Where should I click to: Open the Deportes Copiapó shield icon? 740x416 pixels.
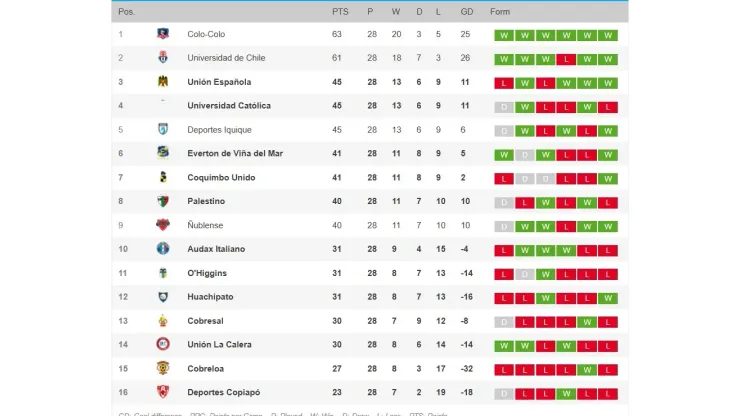[x=163, y=392]
